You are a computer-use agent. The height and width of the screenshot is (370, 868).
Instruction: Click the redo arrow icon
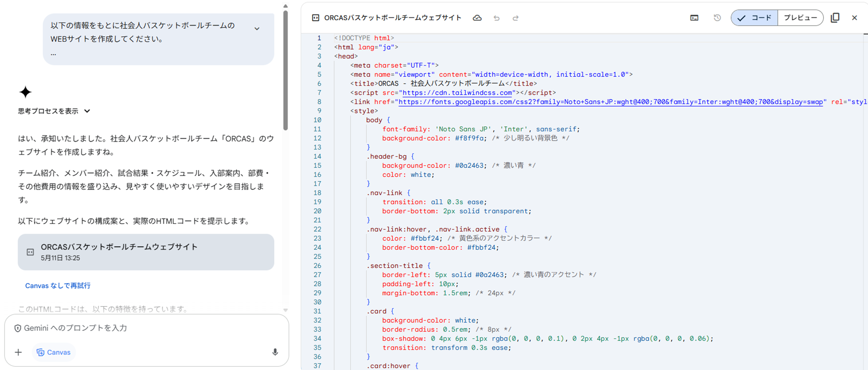[516, 18]
